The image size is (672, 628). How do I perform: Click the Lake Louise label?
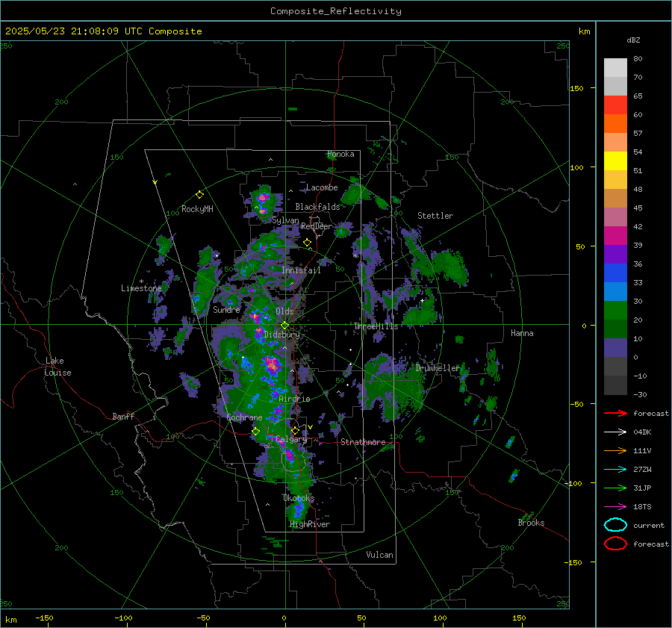pyautogui.click(x=57, y=367)
